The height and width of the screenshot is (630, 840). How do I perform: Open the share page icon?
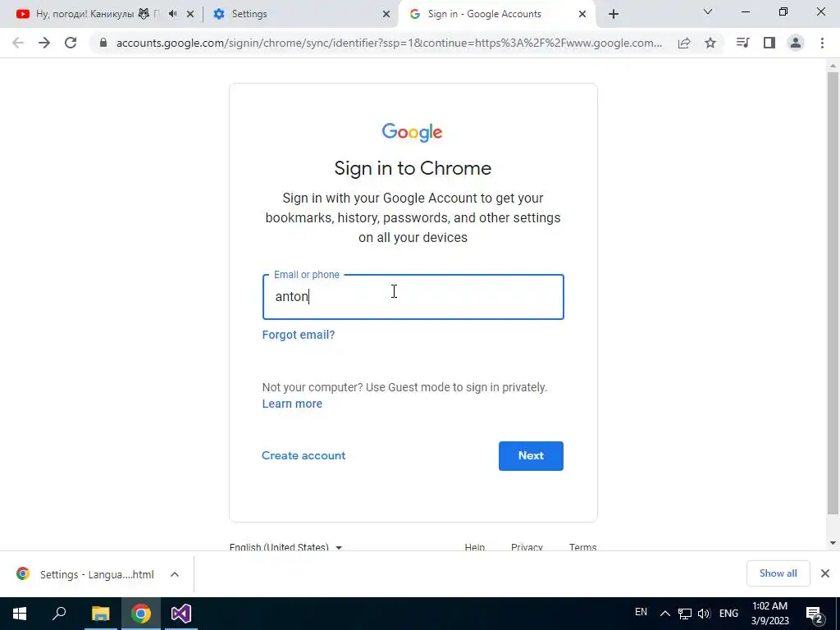[684, 43]
